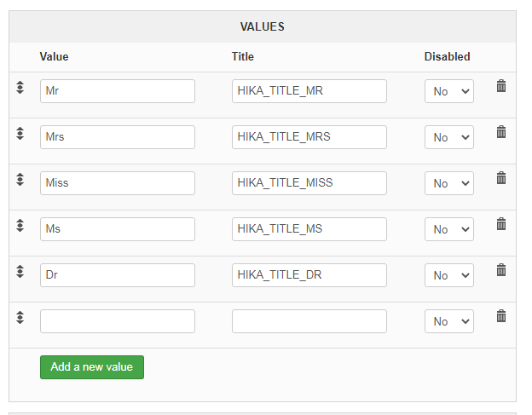Click the drag handle beside Miss

point(20,179)
